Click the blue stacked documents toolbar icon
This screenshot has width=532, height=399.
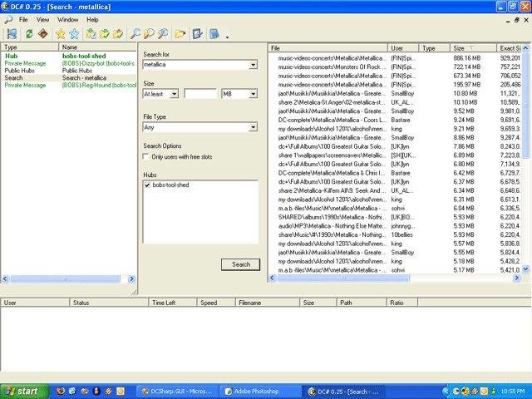[x=214, y=34]
